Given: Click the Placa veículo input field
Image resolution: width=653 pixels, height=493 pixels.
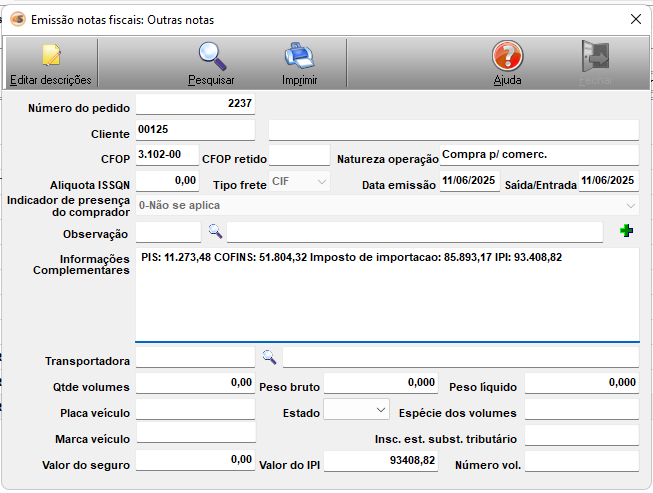Looking at the screenshot, I should point(195,410).
